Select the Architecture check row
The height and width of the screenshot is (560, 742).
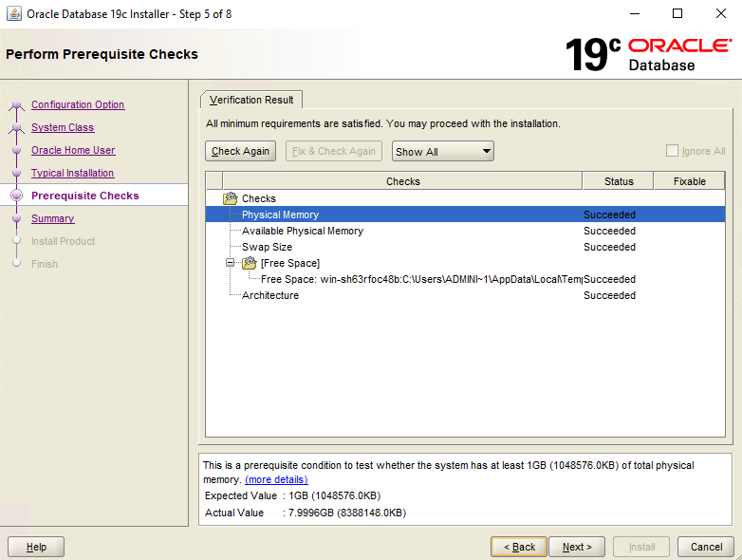[465, 295]
